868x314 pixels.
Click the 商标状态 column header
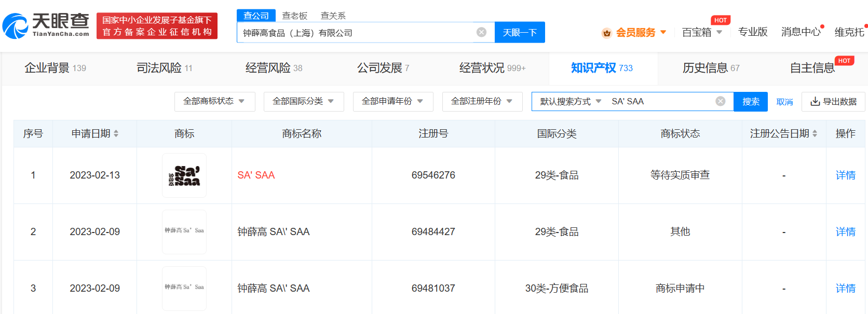click(680, 133)
